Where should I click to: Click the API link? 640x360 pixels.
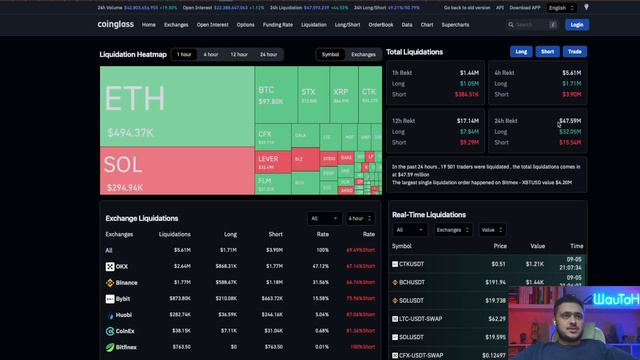click(x=500, y=8)
